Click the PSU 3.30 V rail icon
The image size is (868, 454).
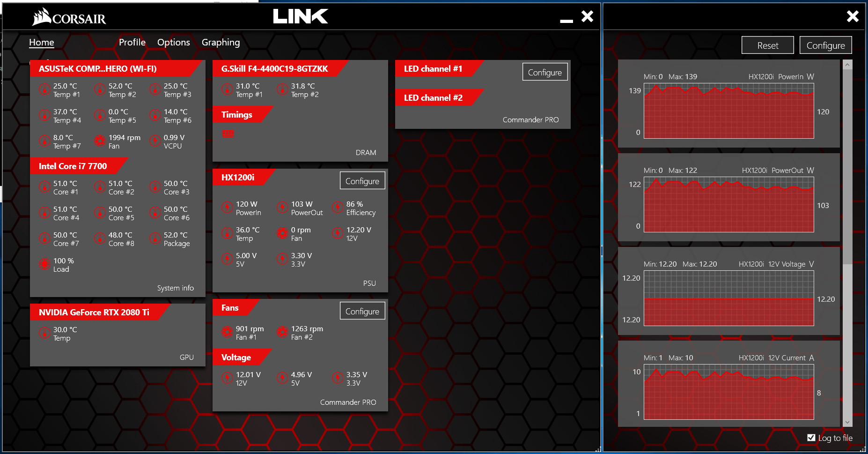282,259
